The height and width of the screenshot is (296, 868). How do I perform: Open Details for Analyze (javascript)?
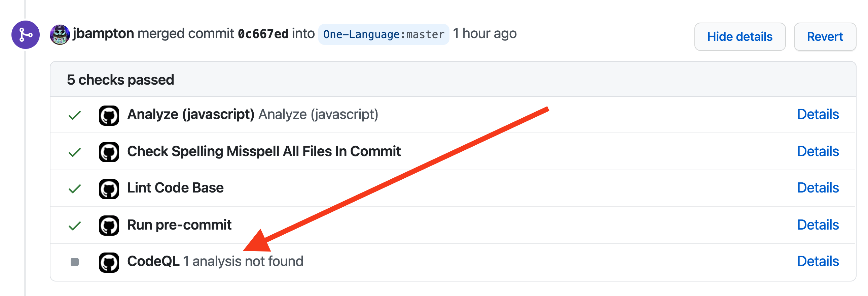tap(818, 114)
